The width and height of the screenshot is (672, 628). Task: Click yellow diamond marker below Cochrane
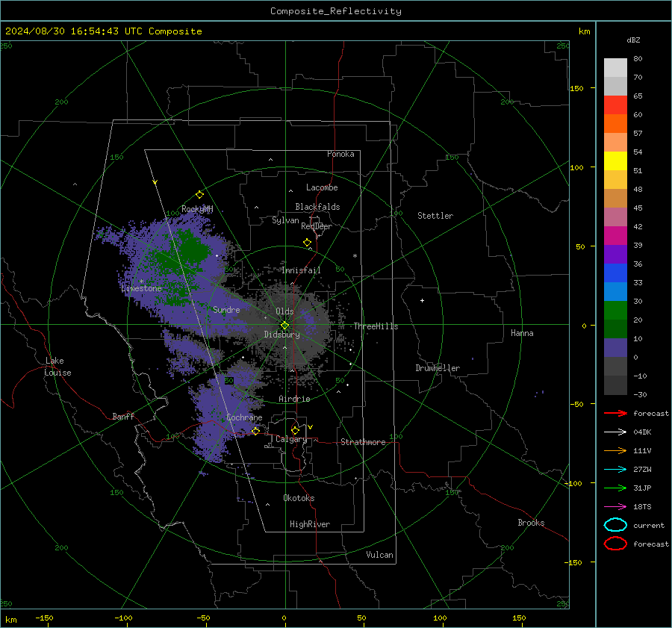click(255, 431)
